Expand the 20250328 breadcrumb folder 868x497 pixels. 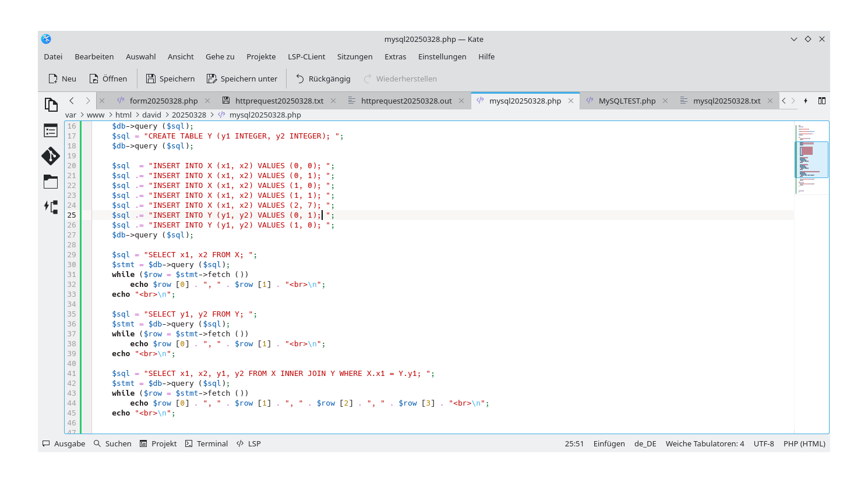[189, 115]
